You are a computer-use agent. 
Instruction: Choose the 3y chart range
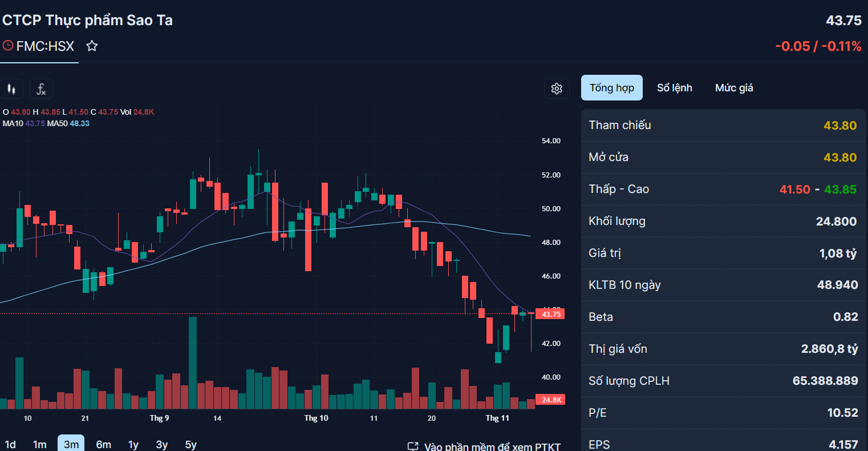(162, 444)
